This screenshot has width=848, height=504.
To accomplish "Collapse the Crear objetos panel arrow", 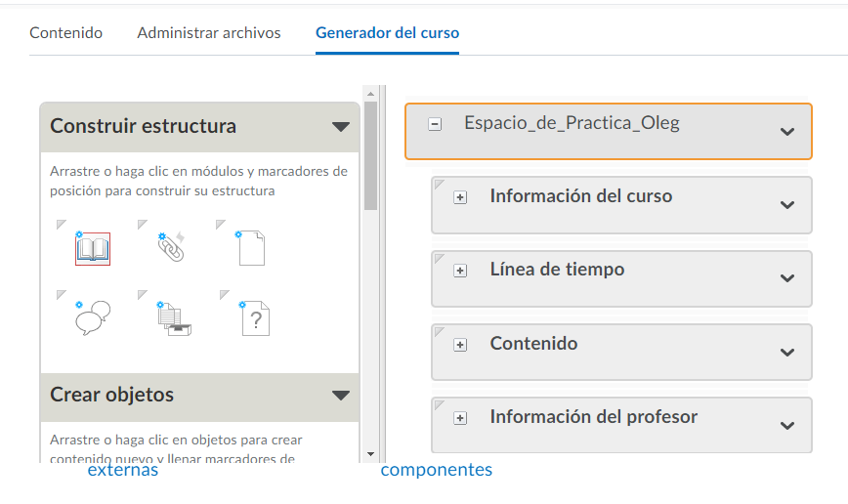I will coord(340,396).
